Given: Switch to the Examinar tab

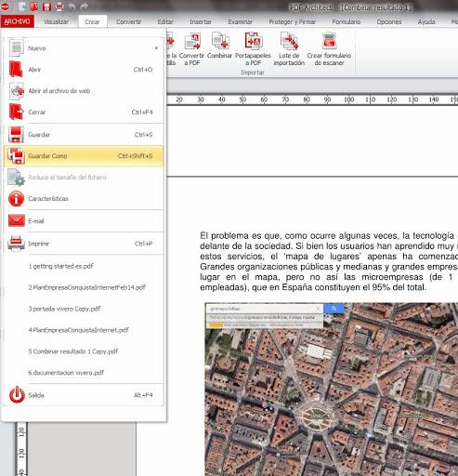Looking at the screenshot, I should [240, 22].
